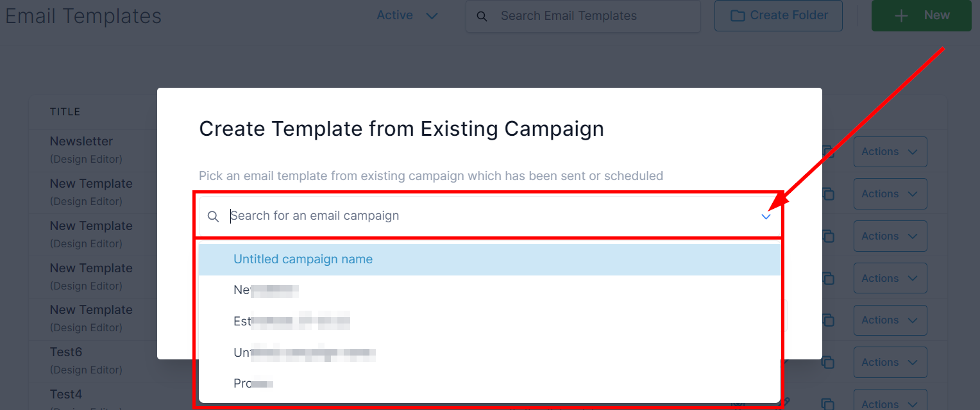Image resolution: width=980 pixels, height=410 pixels.
Task: Click into the Search Email Templates box
Action: [590, 16]
